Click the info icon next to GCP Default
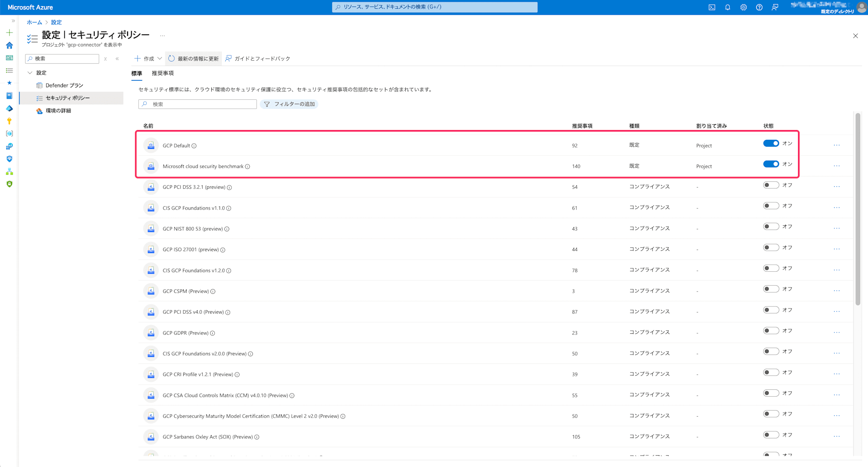Image resolution: width=868 pixels, height=467 pixels. [x=194, y=146]
